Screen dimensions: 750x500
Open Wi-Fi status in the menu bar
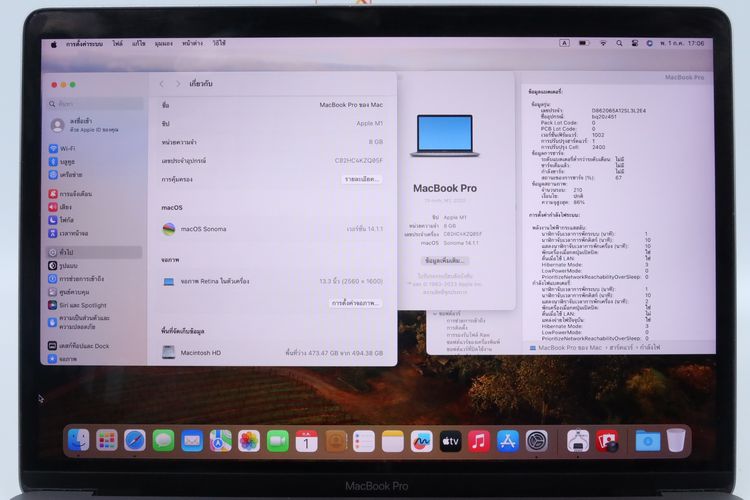pos(604,43)
